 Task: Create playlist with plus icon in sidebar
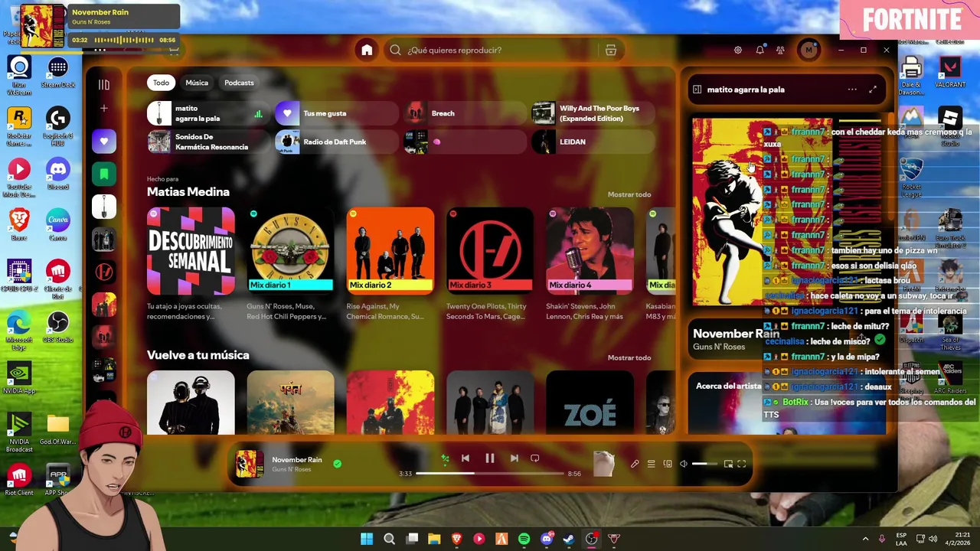104,109
